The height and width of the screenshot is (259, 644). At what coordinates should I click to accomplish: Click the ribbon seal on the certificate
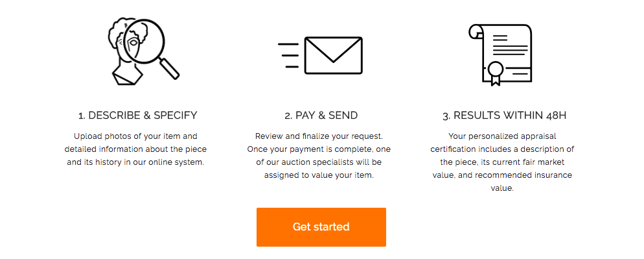point(496,74)
